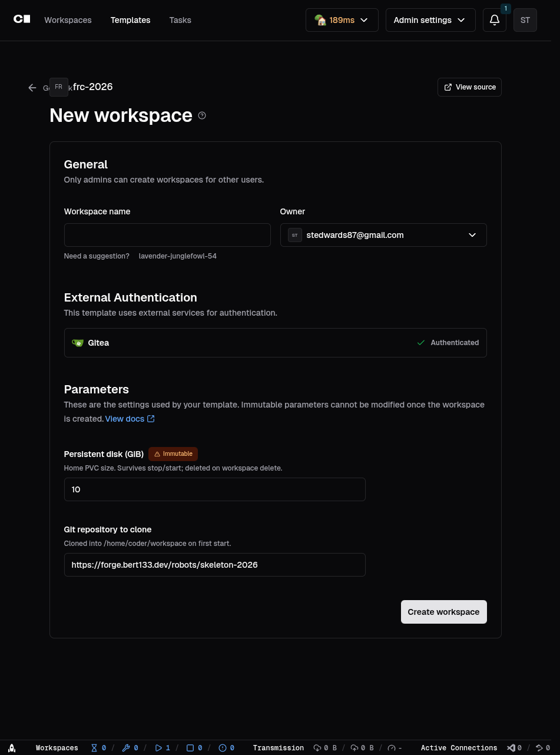Open the View docs link

point(130,419)
